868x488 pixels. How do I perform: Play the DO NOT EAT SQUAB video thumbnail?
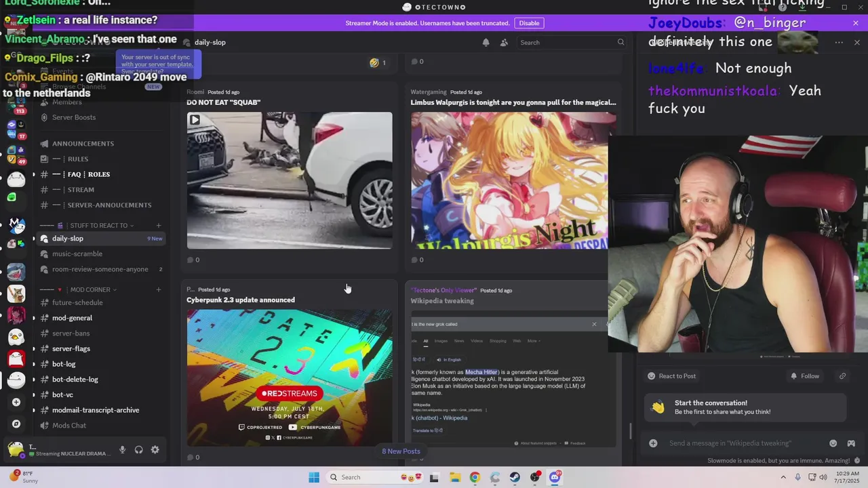(290, 180)
